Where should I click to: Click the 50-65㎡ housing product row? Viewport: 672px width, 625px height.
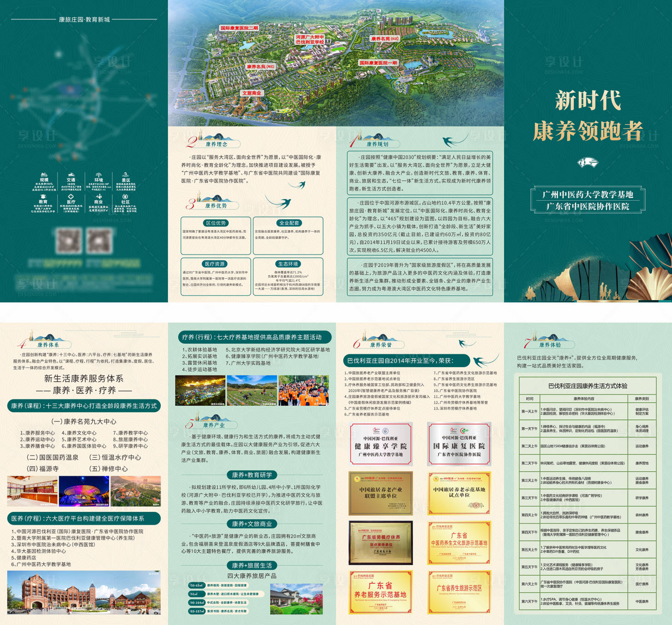click(219, 585)
